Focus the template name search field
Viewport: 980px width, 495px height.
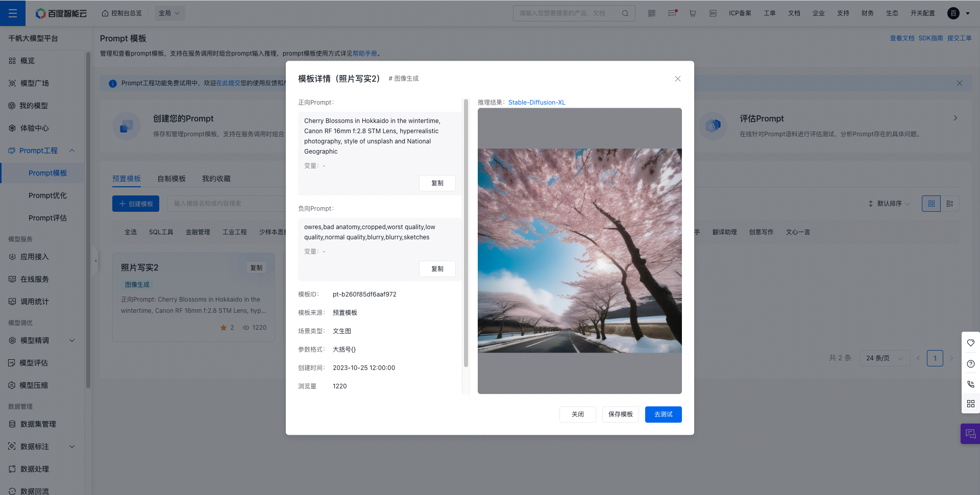pos(227,204)
